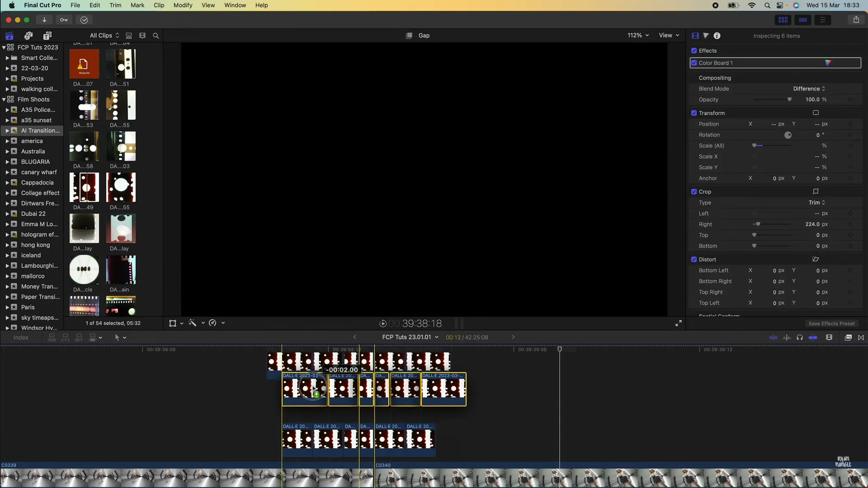The width and height of the screenshot is (868, 488).
Task: Click Save Effects Preset button
Action: pyautogui.click(x=831, y=323)
